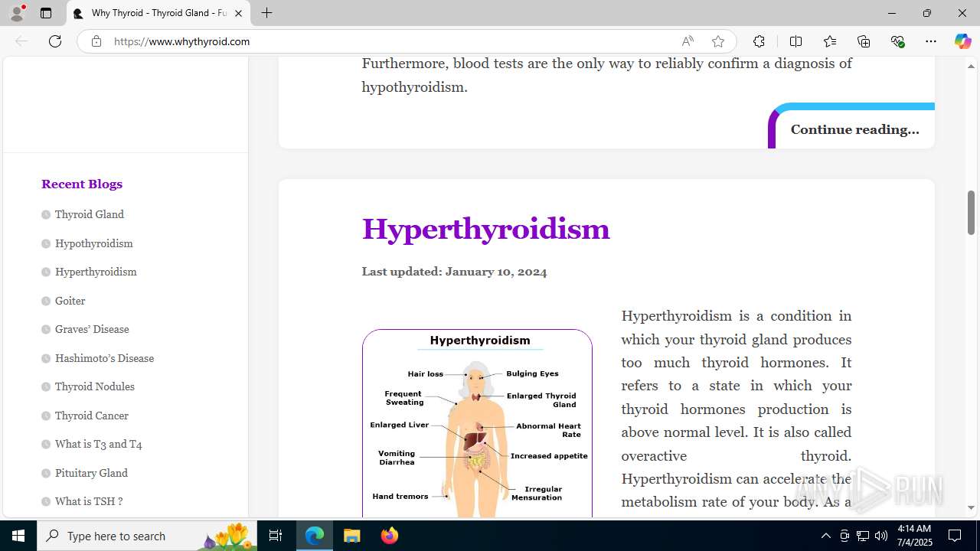980x551 pixels.
Task: Open Graves' Disease blog link
Action: [92, 329]
